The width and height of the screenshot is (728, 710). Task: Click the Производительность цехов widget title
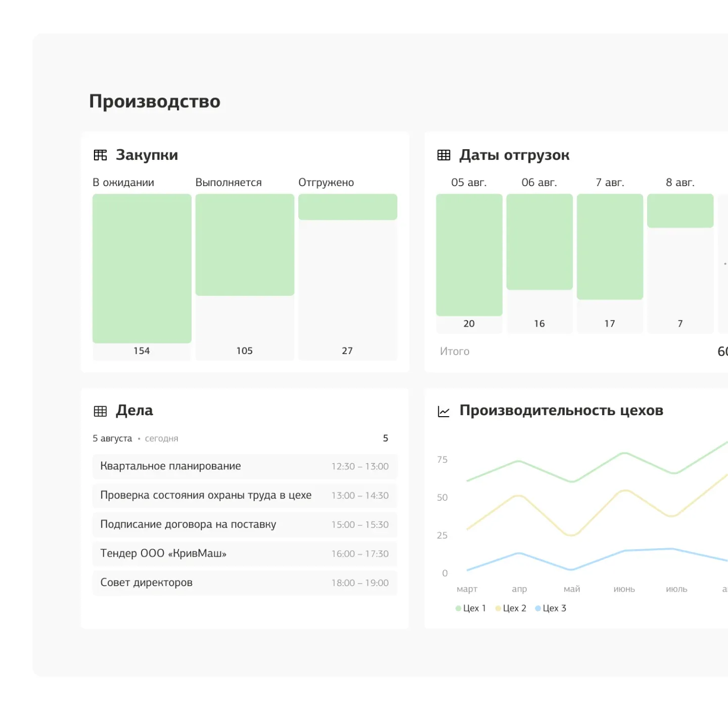pyautogui.click(x=561, y=411)
